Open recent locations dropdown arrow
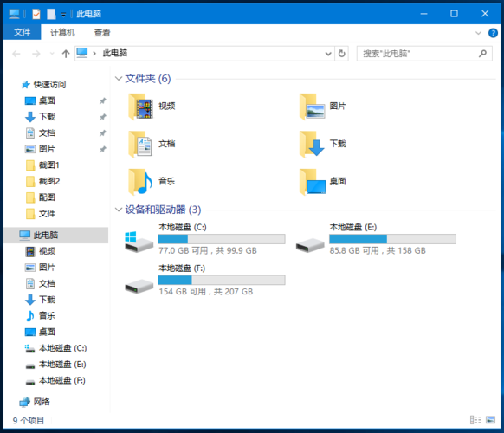This screenshot has height=433, width=504. tap(52, 54)
